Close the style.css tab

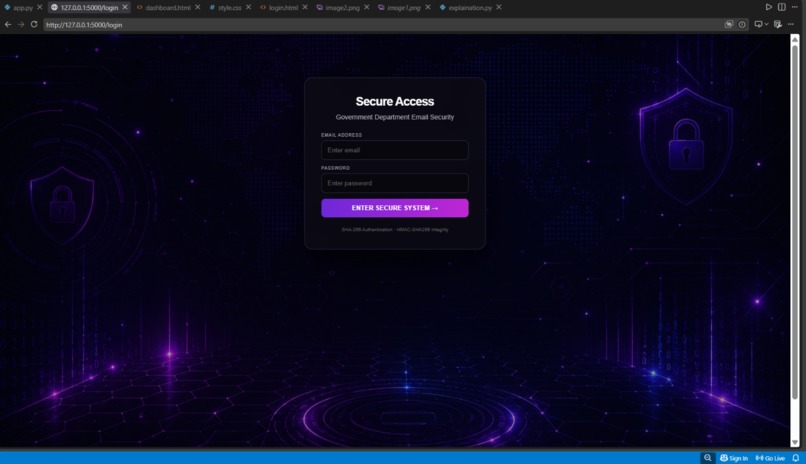tap(248, 7)
